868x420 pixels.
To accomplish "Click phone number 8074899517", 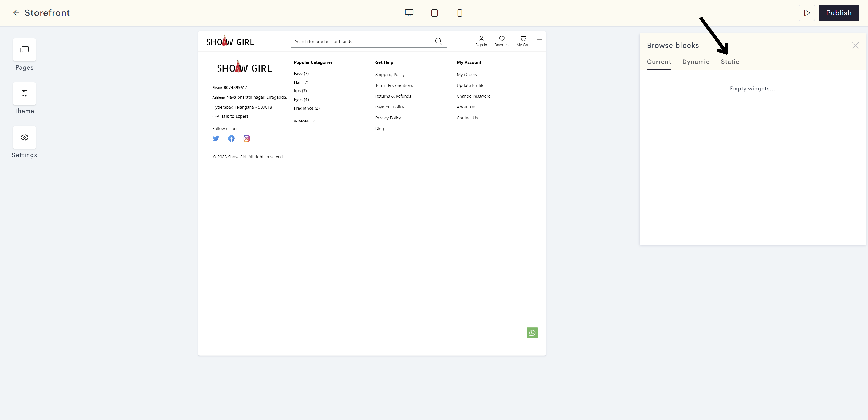I will (x=235, y=88).
